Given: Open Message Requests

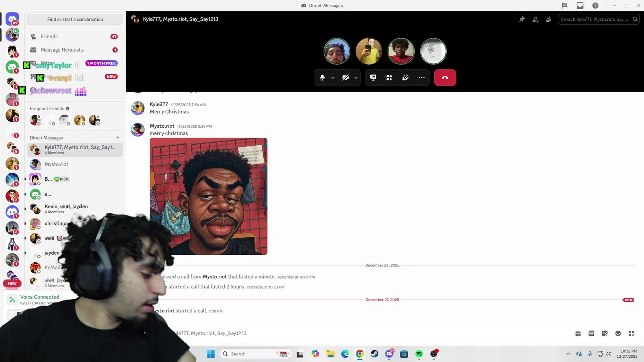Looking at the screenshot, I should click(x=75, y=50).
